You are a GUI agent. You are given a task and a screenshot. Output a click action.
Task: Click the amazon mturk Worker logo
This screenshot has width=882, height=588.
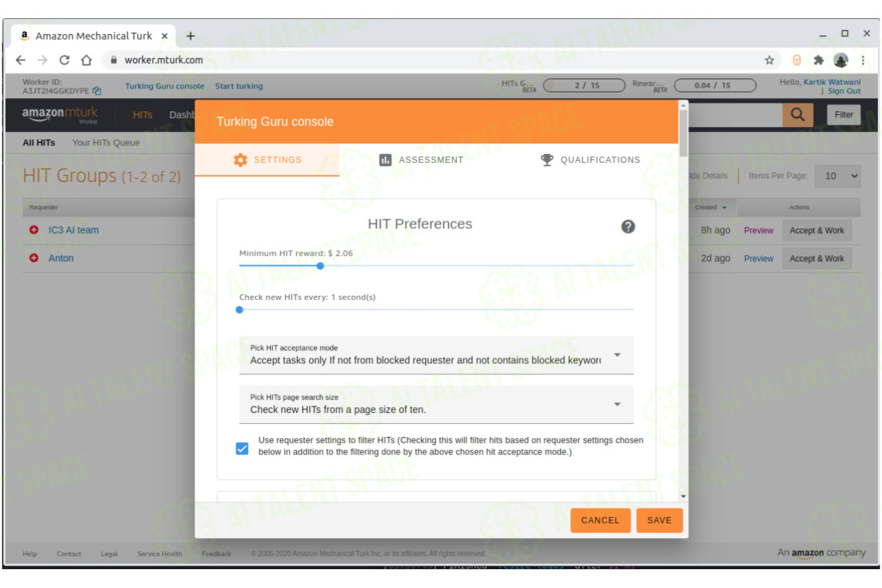coord(60,115)
